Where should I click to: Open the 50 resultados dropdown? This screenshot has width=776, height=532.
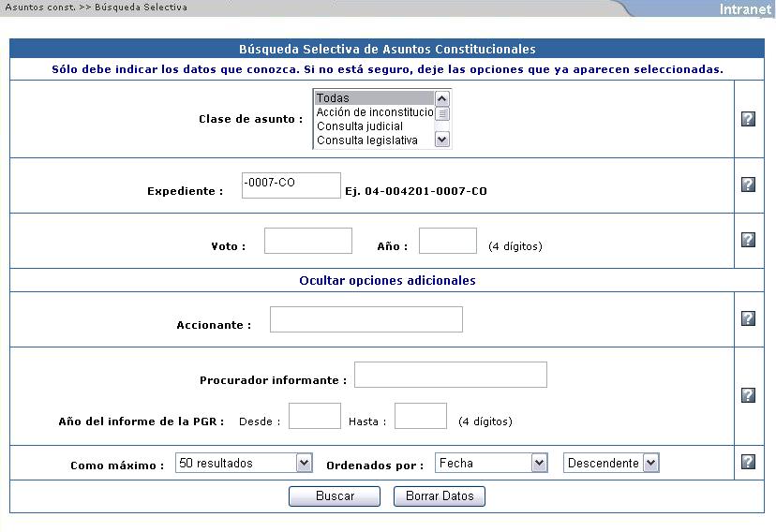(244, 463)
